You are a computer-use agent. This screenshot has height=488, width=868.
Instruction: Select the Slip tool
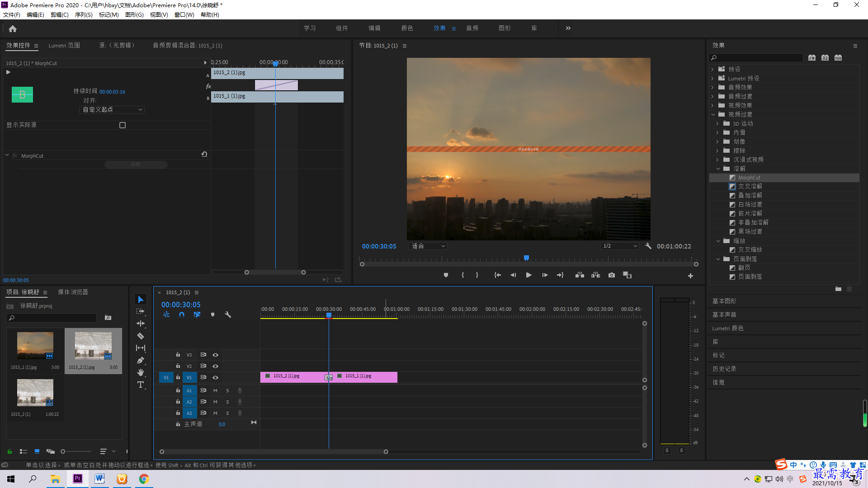141,348
